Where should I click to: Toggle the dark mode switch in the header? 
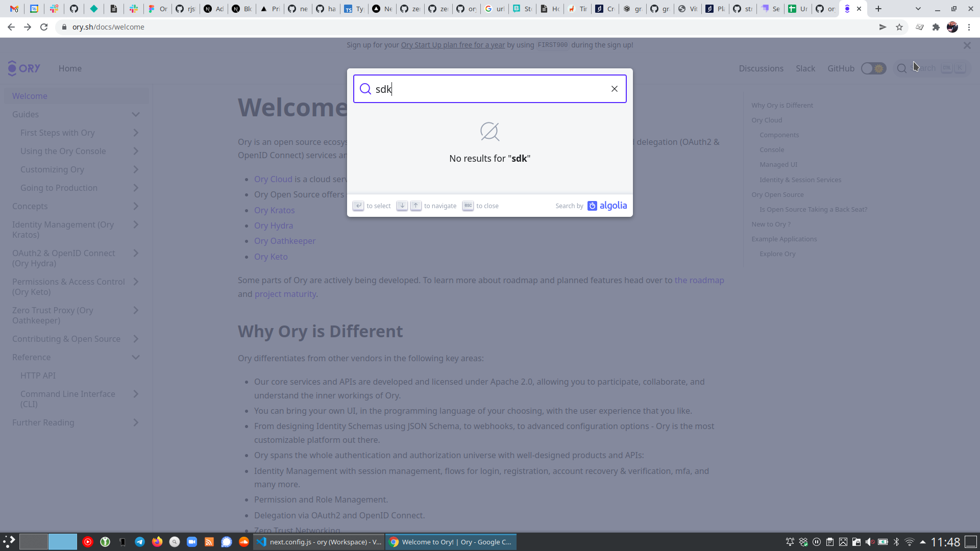click(873, 68)
